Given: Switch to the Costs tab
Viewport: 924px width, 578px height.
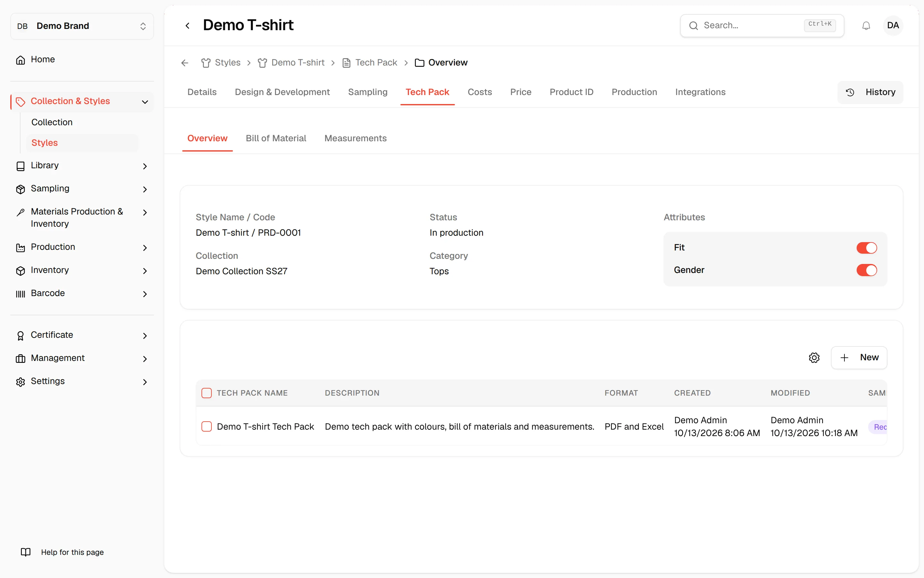Looking at the screenshot, I should [x=480, y=92].
